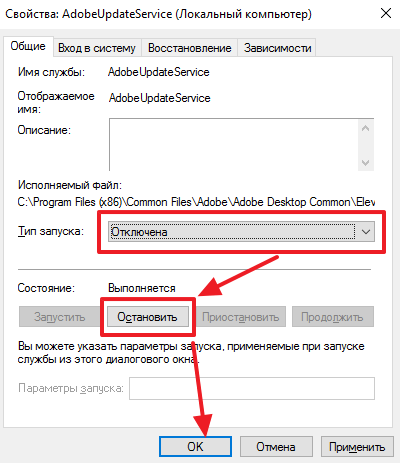Open the Вход в систему tab

(x=97, y=48)
